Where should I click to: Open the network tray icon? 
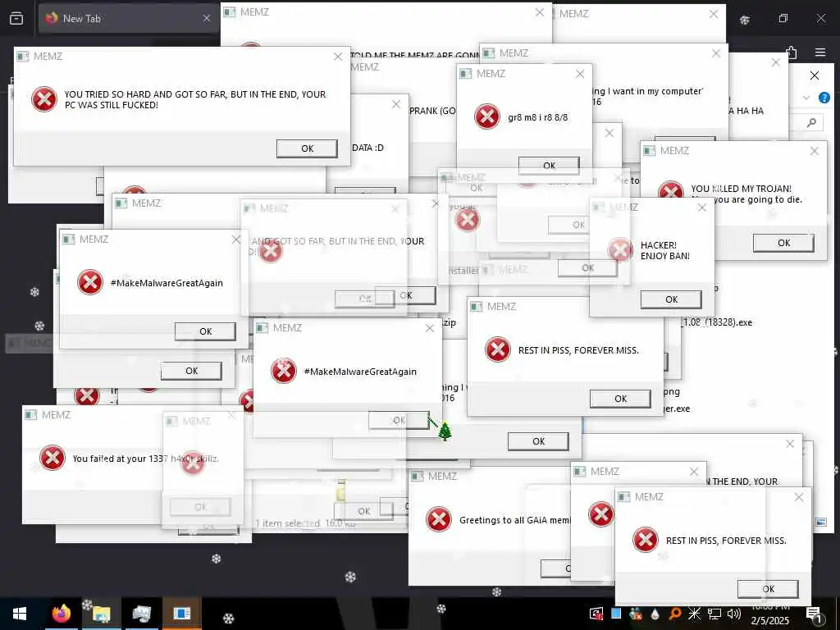(x=714, y=614)
